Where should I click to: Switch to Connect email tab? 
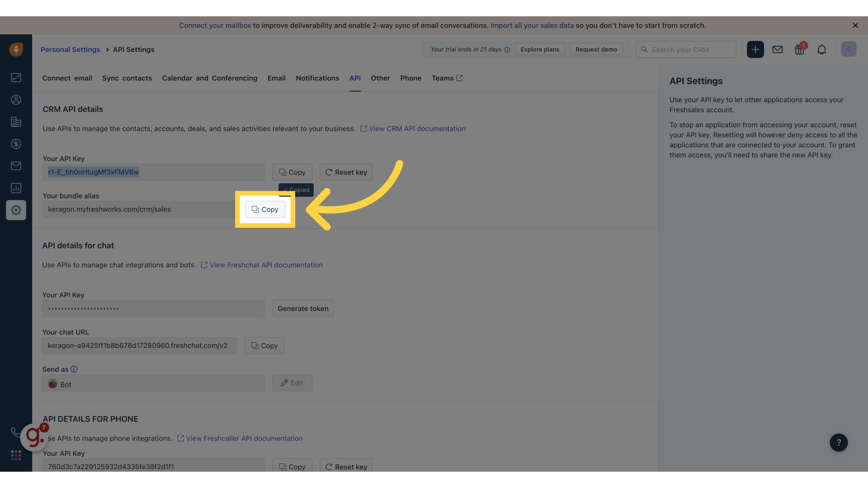pos(67,78)
